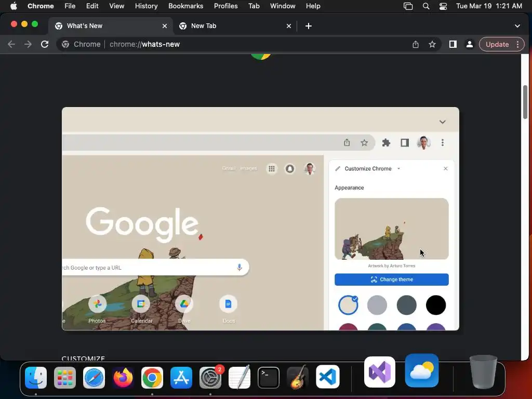Open the History menu
Image resolution: width=532 pixels, height=399 pixels.
tap(146, 6)
